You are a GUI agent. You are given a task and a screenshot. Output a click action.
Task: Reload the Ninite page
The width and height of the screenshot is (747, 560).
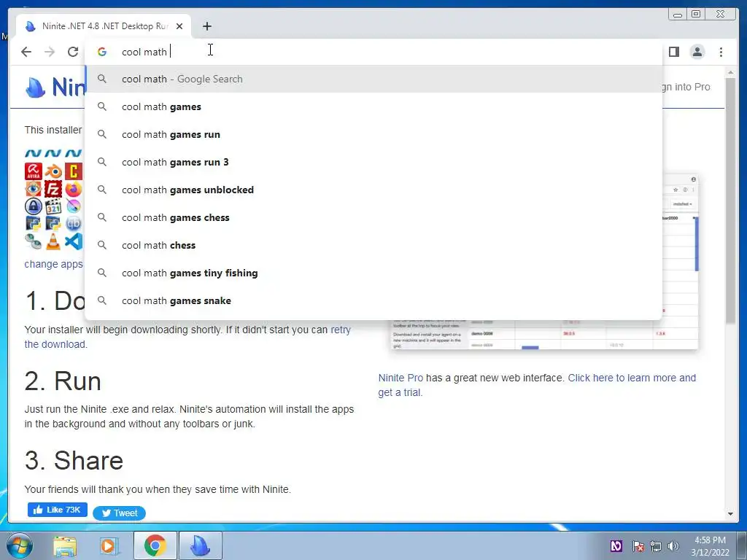73,52
